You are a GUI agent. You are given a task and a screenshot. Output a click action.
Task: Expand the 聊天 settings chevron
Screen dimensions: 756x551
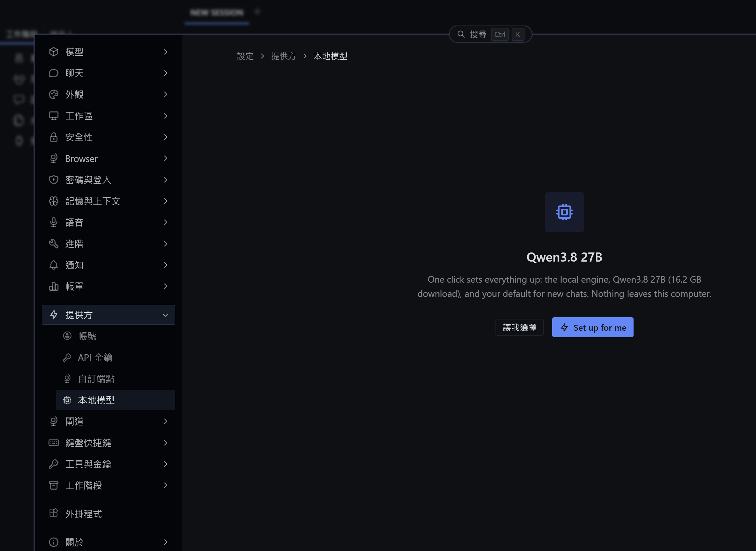coord(166,73)
